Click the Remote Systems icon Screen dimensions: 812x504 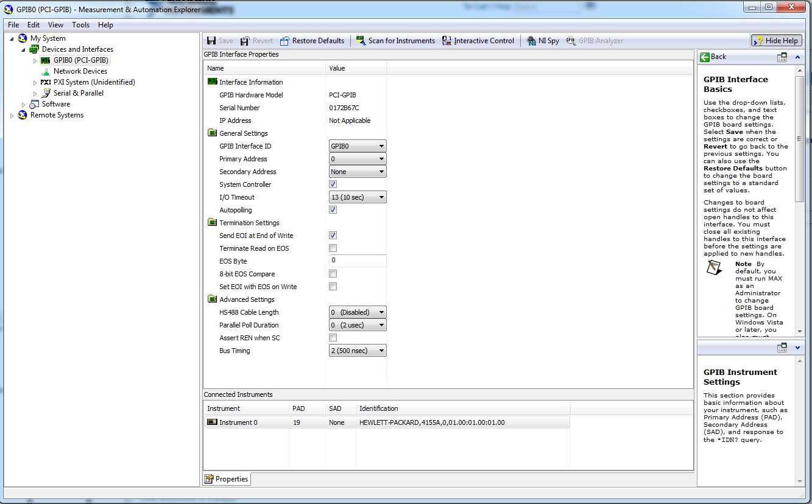23,115
